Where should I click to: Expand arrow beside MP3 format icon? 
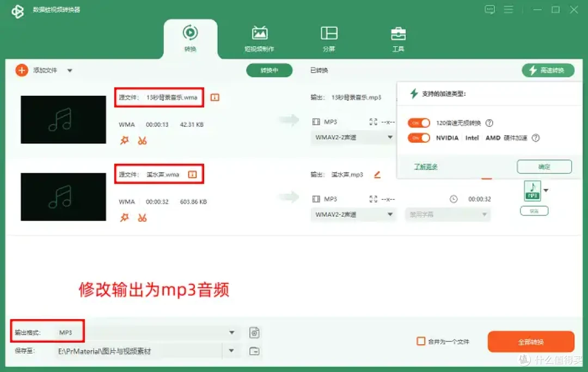546,191
